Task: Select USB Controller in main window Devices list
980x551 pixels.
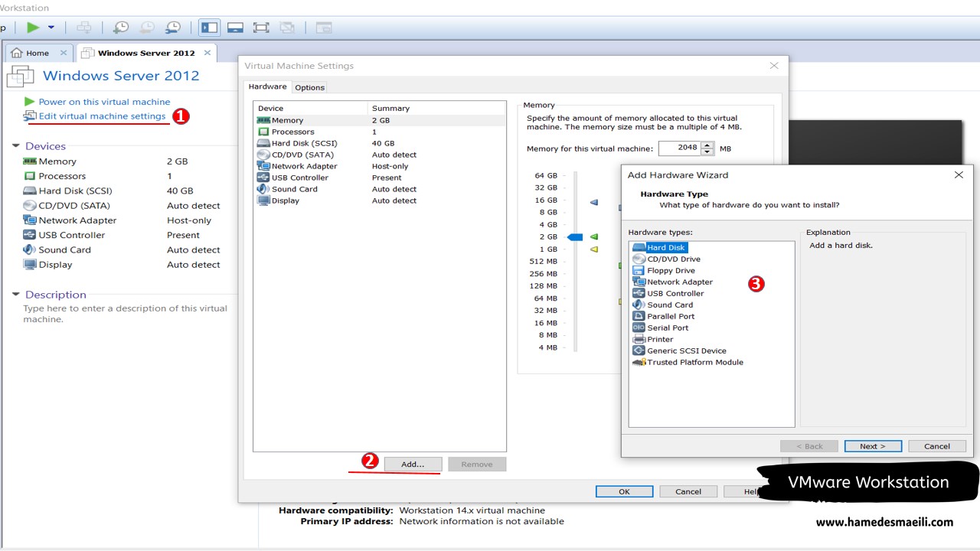Action: tap(72, 235)
